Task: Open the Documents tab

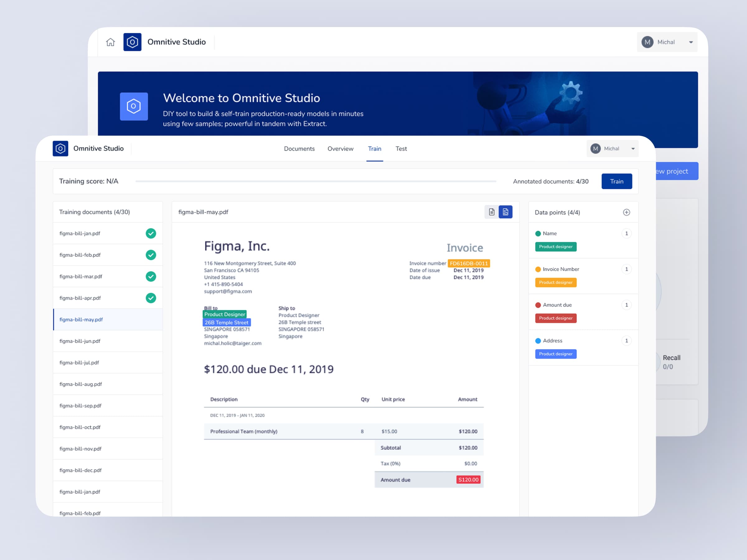Action: coord(299,148)
